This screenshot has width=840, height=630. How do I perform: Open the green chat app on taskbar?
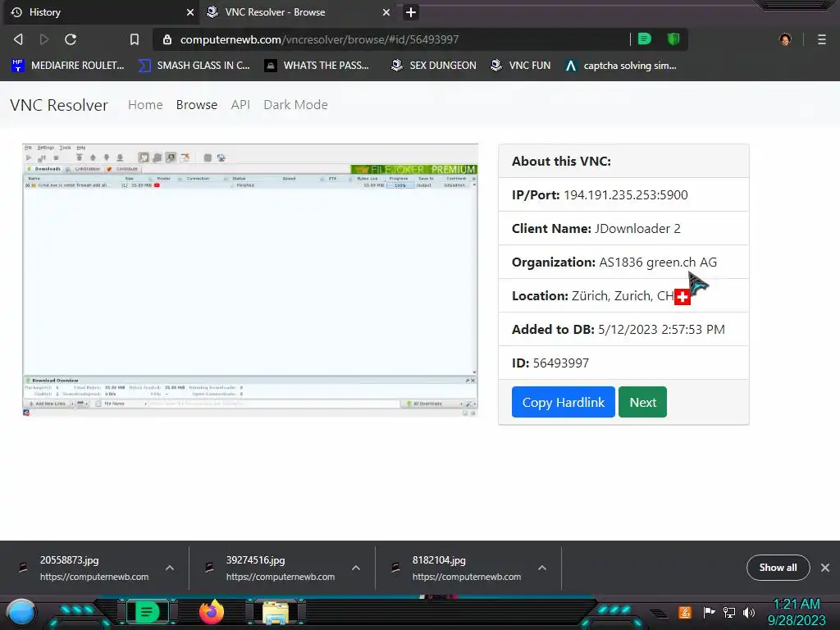148,612
